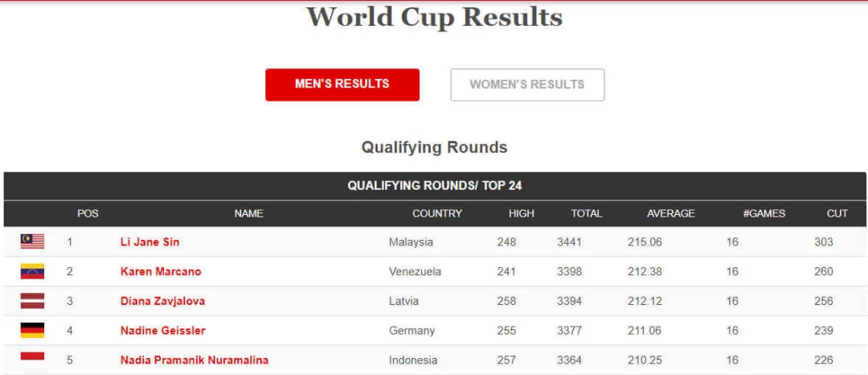Click the POS column header
The height and width of the screenshot is (375, 868).
[x=88, y=213]
